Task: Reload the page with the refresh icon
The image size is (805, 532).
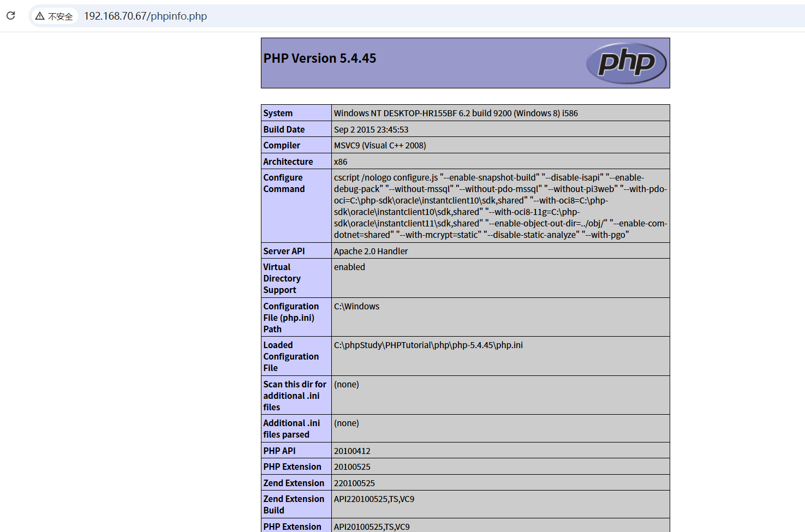Action: pos(10,16)
